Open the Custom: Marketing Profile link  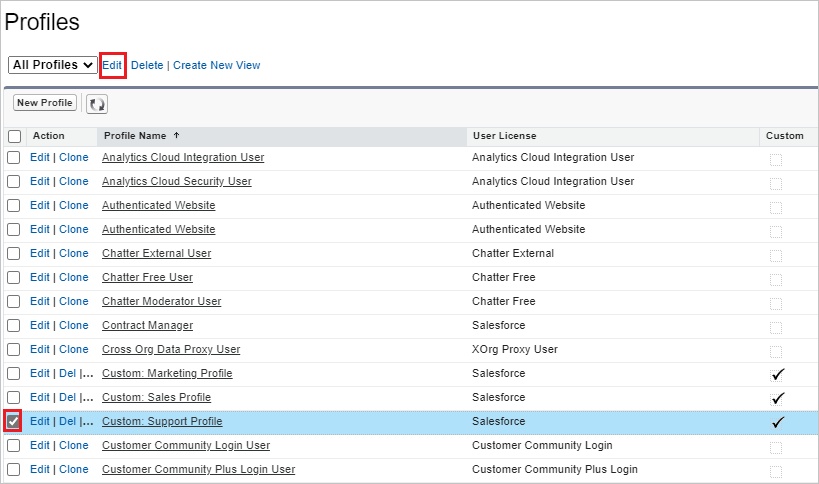pyautogui.click(x=167, y=373)
